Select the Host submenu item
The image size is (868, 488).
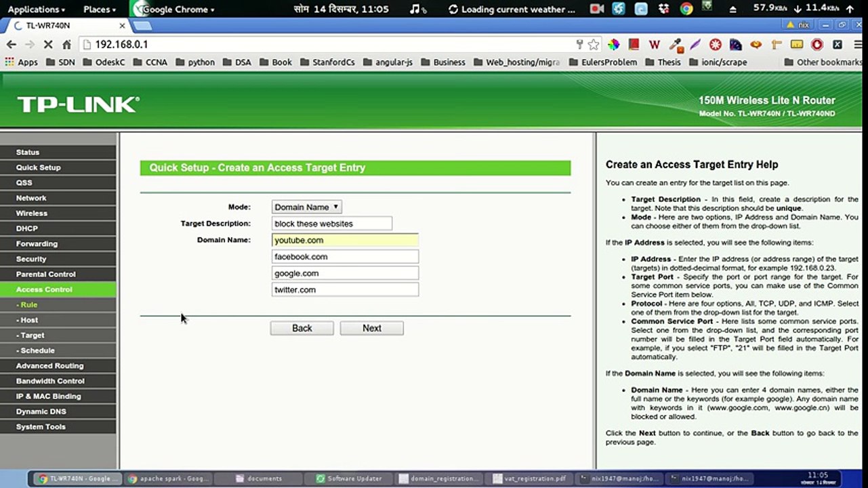point(58,320)
